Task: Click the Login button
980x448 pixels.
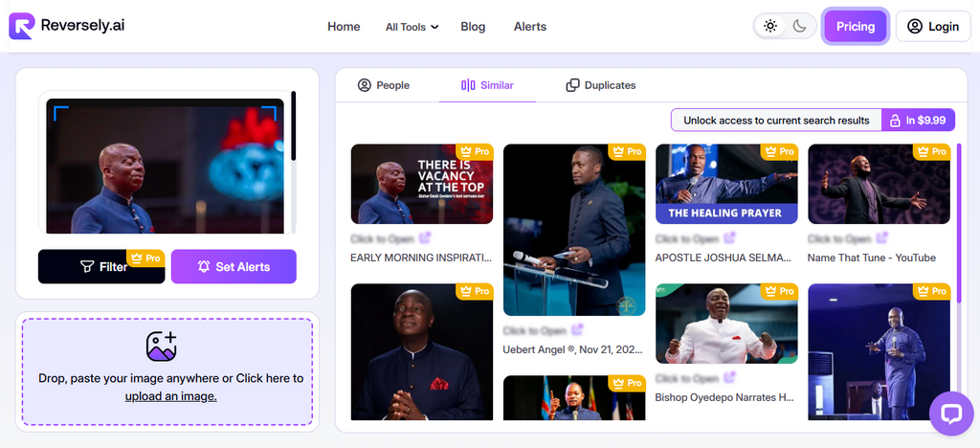Action: point(932,27)
